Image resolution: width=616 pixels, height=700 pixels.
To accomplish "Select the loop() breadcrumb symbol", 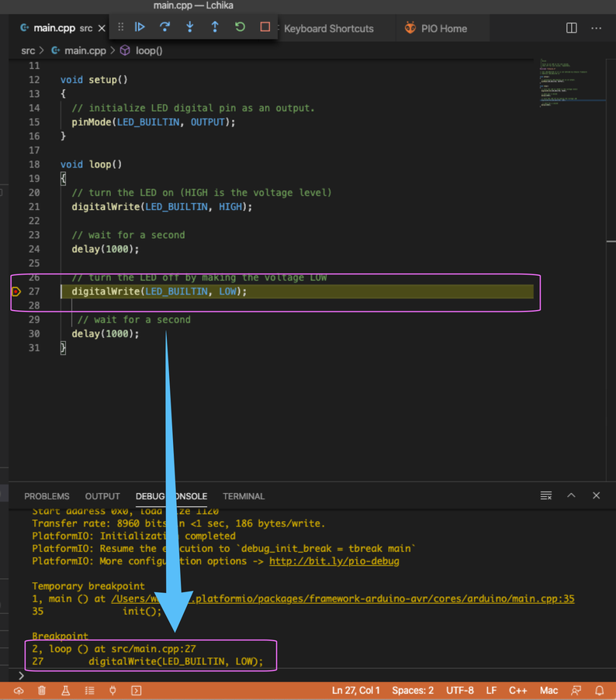I will pyautogui.click(x=148, y=50).
